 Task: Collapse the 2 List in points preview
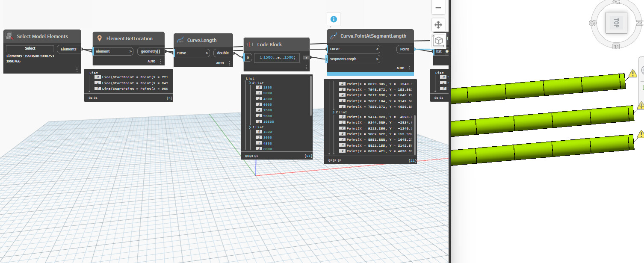(x=334, y=112)
